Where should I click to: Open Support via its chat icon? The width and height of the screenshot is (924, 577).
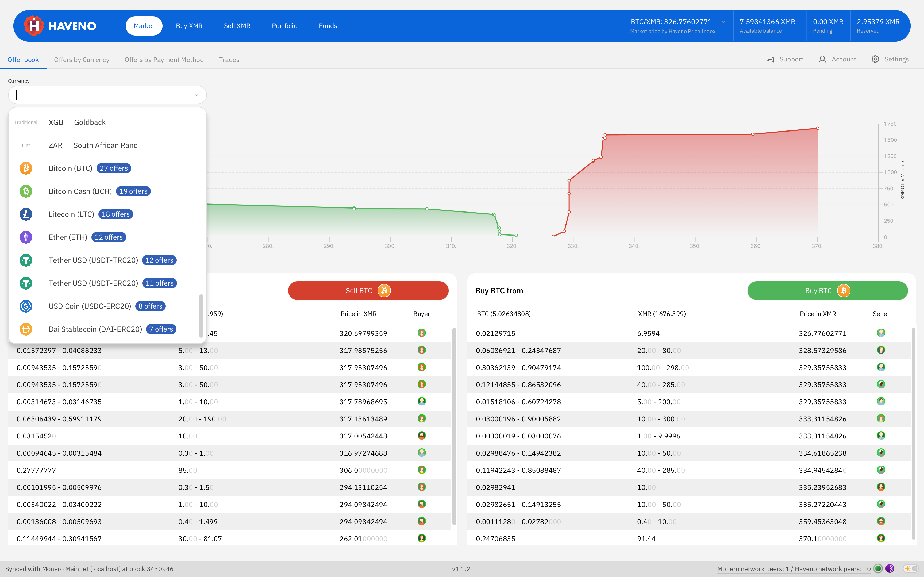click(770, 59)
